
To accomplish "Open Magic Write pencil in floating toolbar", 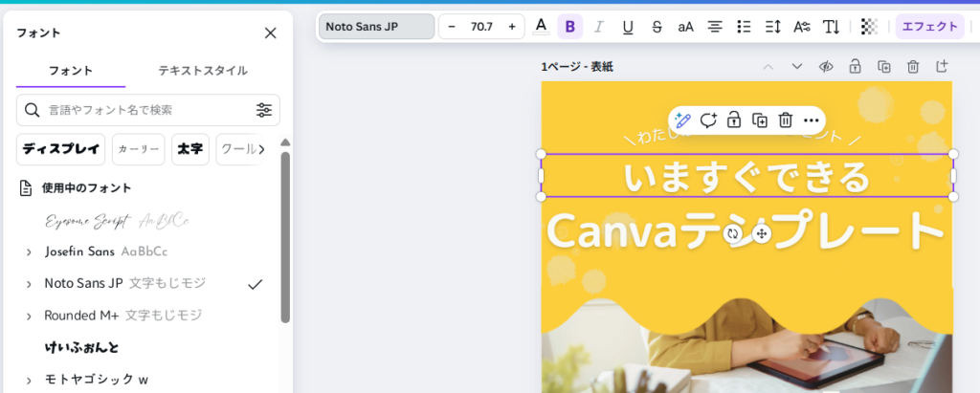I will tap(682, 120).
